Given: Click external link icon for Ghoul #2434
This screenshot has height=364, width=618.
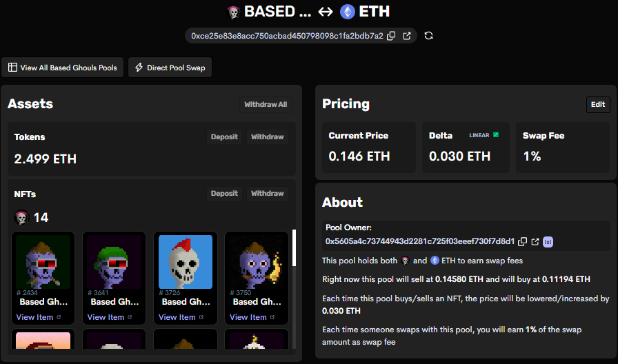Looking at the screenshot, I should click(59, 317).
